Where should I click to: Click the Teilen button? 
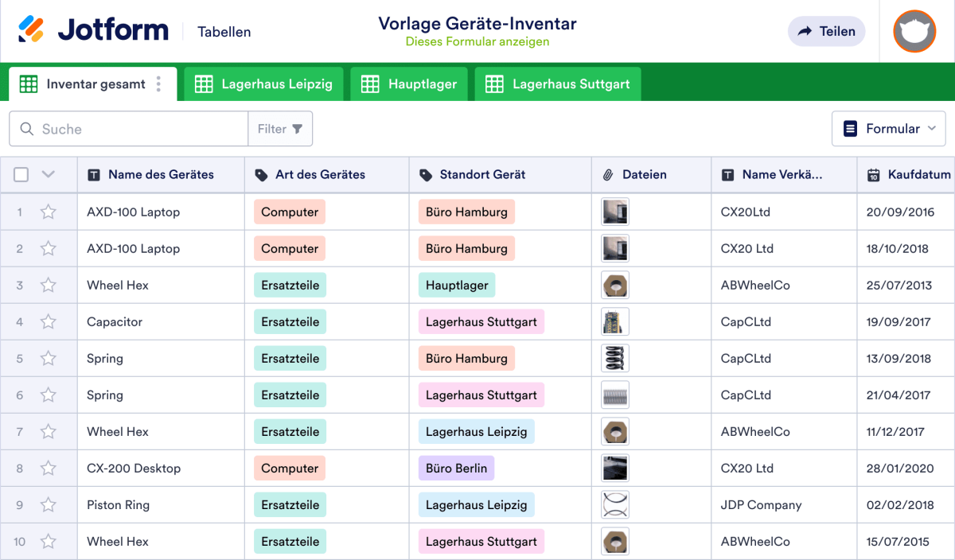[826, 31]
